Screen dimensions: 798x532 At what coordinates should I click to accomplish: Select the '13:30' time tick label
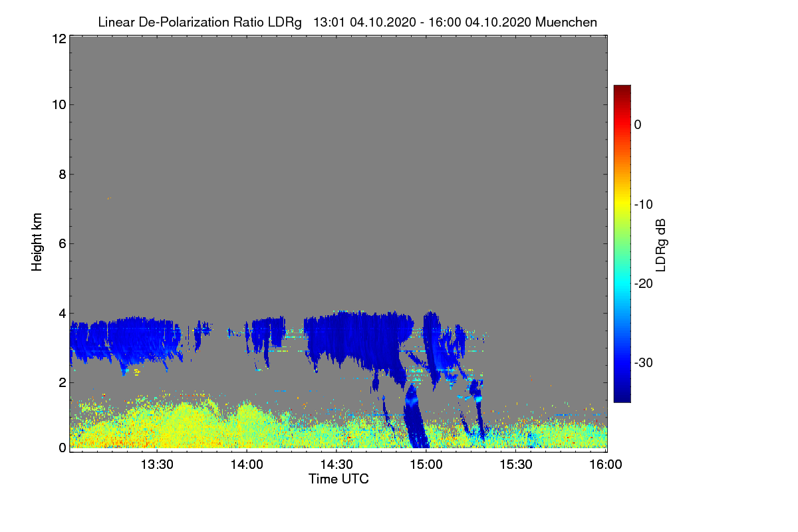157,465
